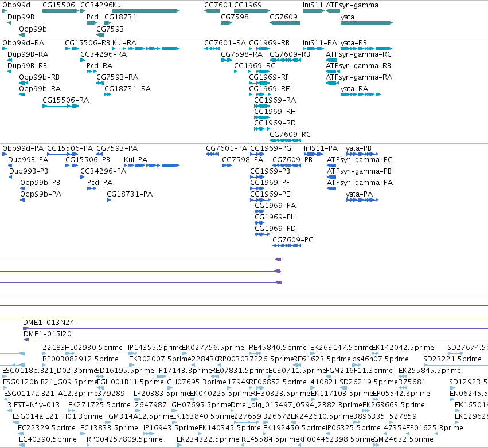Click transcript CG18731-RA label

(x=128, y=89)
